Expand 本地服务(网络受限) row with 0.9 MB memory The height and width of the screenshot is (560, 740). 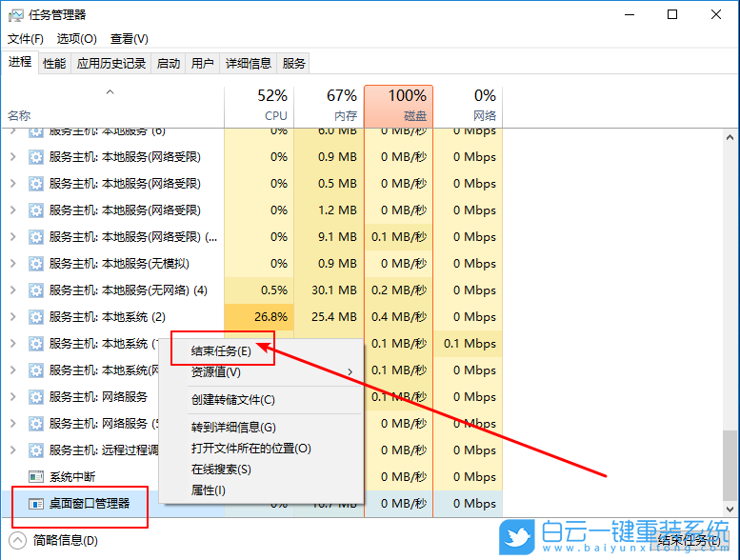pos(13,156)
